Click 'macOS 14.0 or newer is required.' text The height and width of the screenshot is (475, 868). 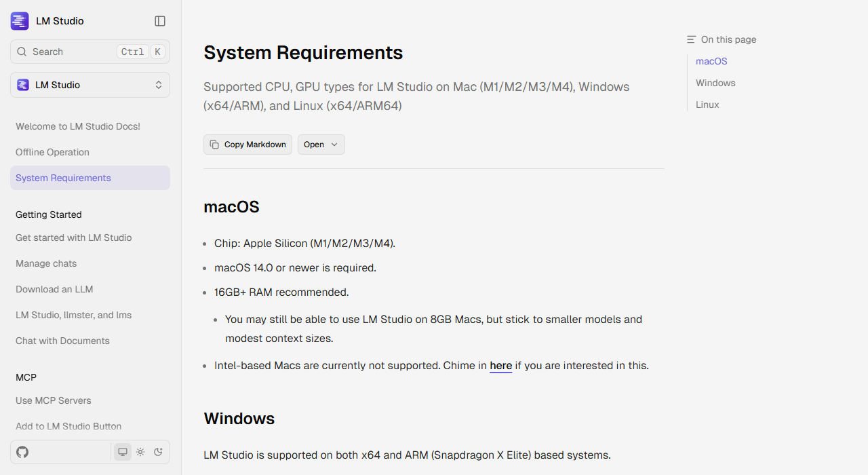click(x=295, y=268)
